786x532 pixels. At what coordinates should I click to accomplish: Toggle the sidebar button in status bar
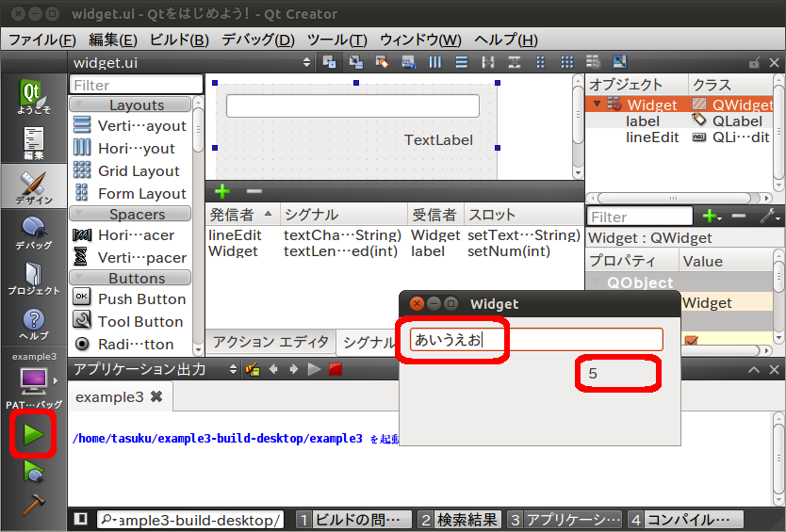coord(81,520)
